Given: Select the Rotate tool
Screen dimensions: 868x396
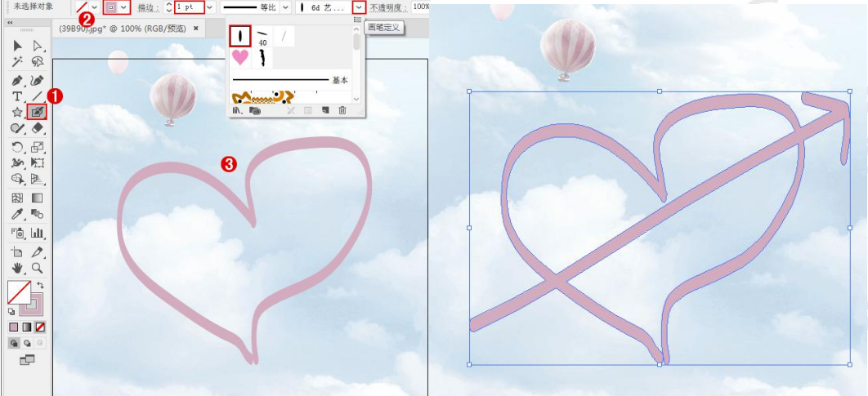Looking at the screenshot, I should pyautogui.click(x=18, y=147).
